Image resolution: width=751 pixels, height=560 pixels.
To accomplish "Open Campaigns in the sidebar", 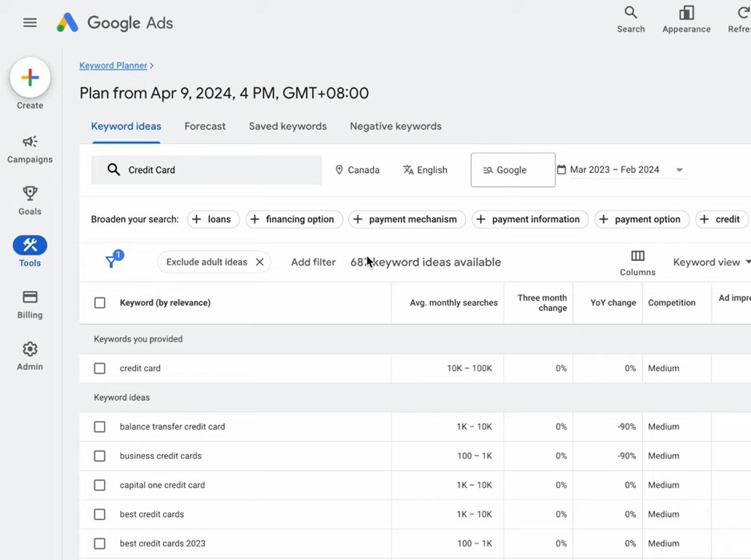I will [x=30, y=149].
